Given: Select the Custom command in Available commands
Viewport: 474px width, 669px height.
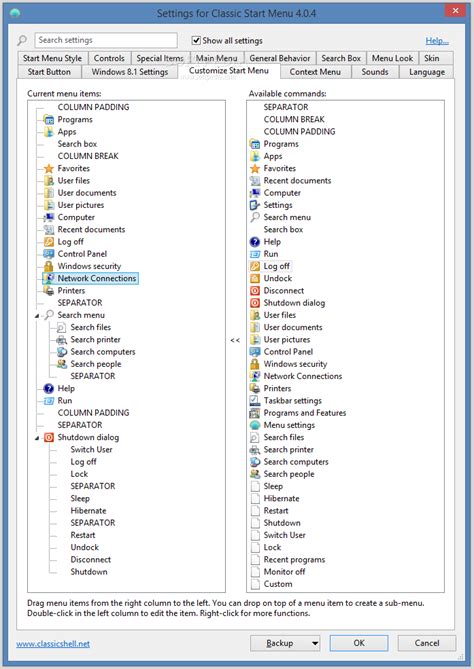Looking at the screenshot, I should (278, 584).
